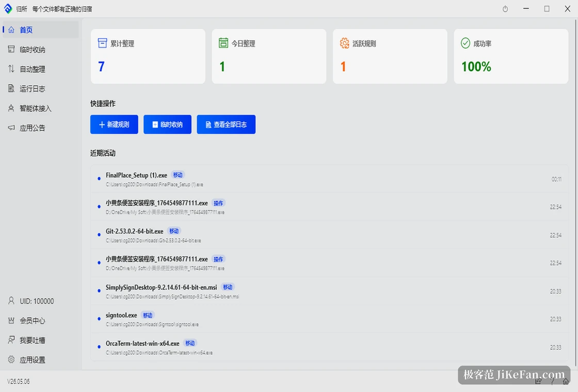Click the 移动 tag beside OrcaTerm-latest-win-x64.exe

[190, 343]
